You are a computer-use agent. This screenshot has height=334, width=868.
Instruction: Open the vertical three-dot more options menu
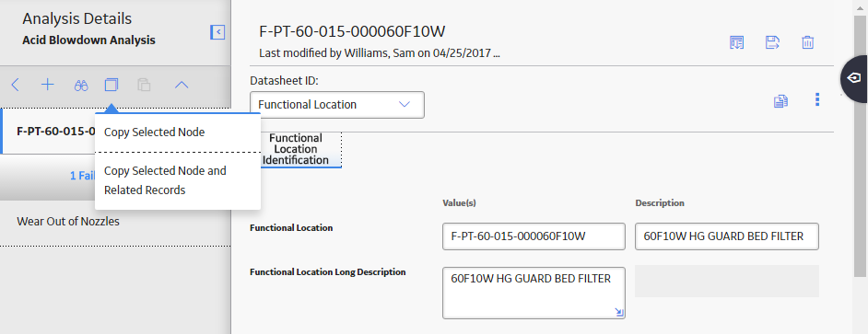(x=817, y=99)
